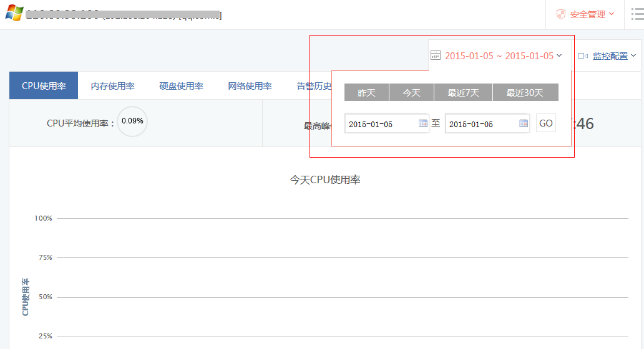Select the 昨天 quick range button
This screenshot has width=644, height=349.
366,93
